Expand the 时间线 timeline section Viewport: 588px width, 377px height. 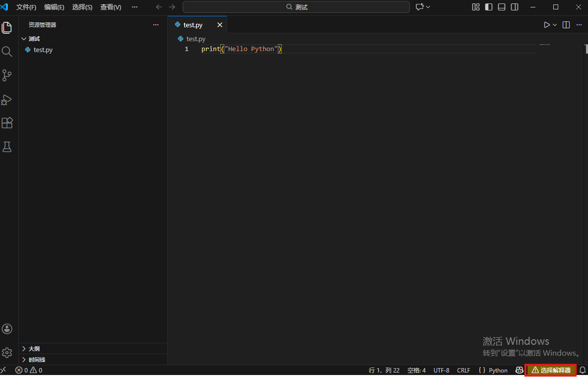pyautogui.click(x=37, y=360)
